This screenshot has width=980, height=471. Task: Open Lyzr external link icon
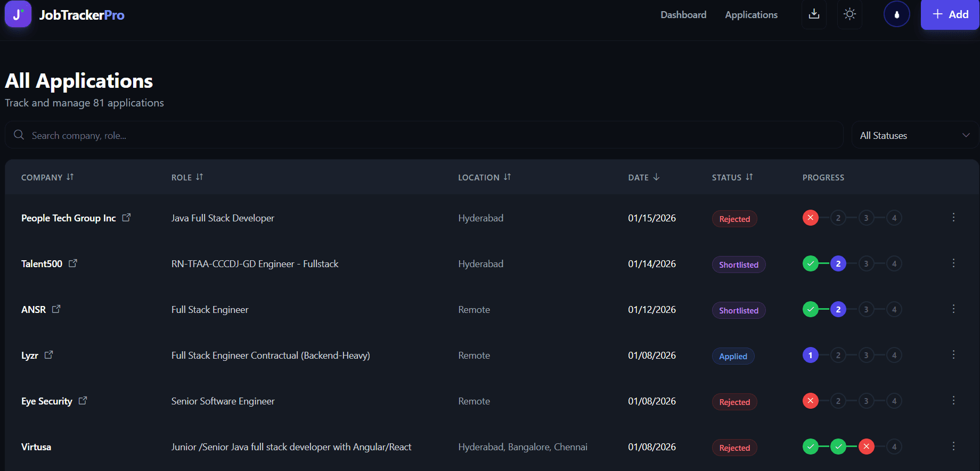click(48, 355)
